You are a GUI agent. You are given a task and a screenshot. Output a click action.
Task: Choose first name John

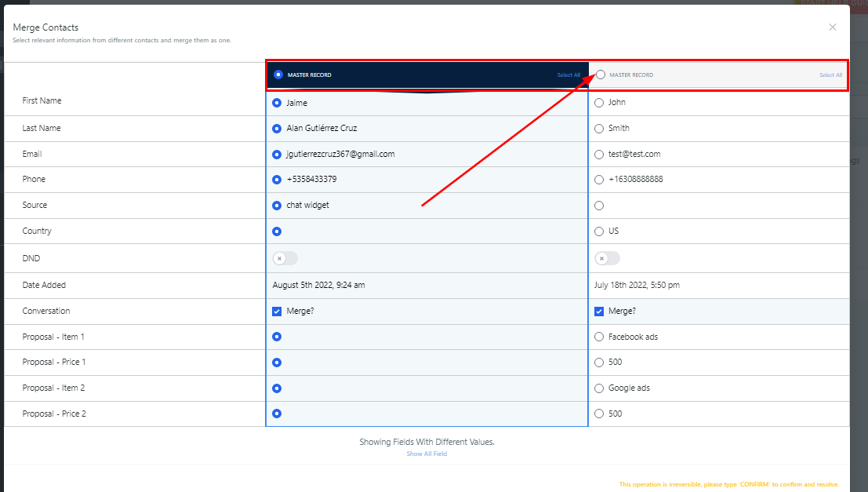pyautogui.click(x=599, y=103)
